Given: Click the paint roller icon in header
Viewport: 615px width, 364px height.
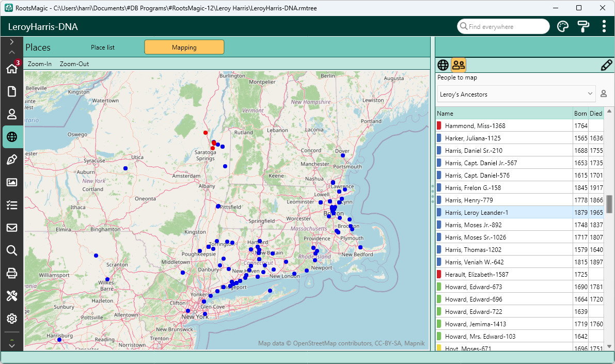Looking at the screenshot, I should coord(583,27).
